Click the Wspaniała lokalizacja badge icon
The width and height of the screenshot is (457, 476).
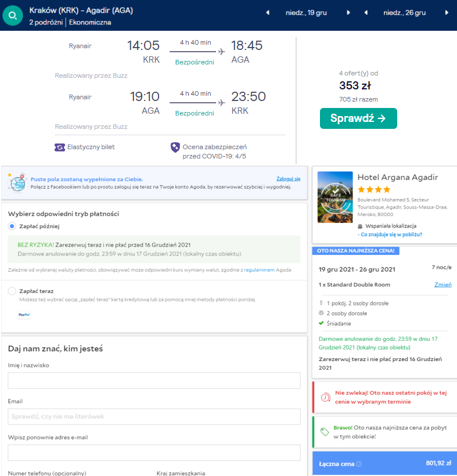click(x=360, y=226)
